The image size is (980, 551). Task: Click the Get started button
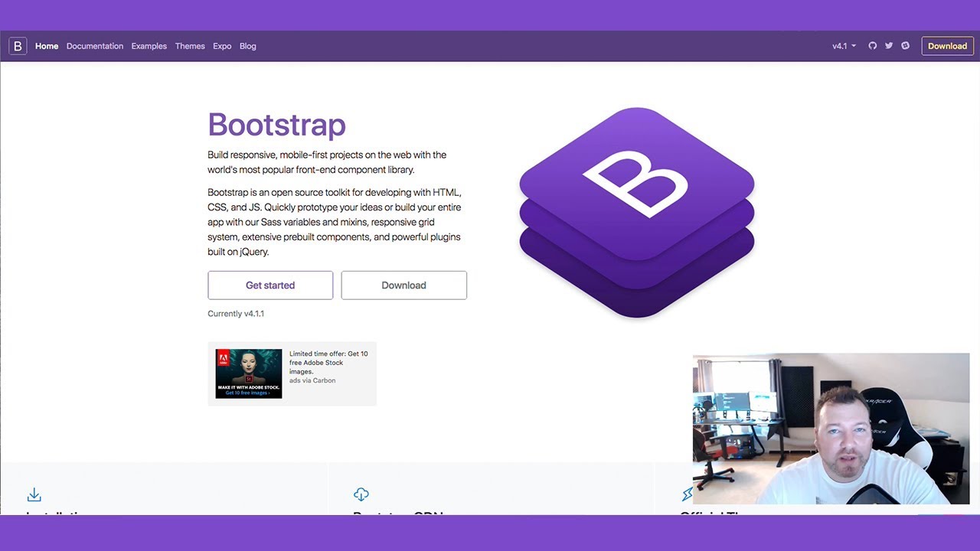point(270,285)
